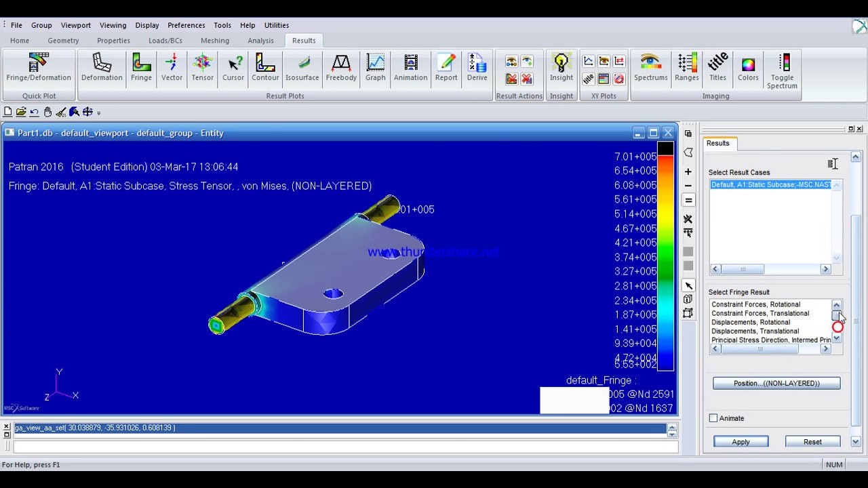Click the New file icon
Viewport: 868px width, 488px height.
click(x=7, y=112)
